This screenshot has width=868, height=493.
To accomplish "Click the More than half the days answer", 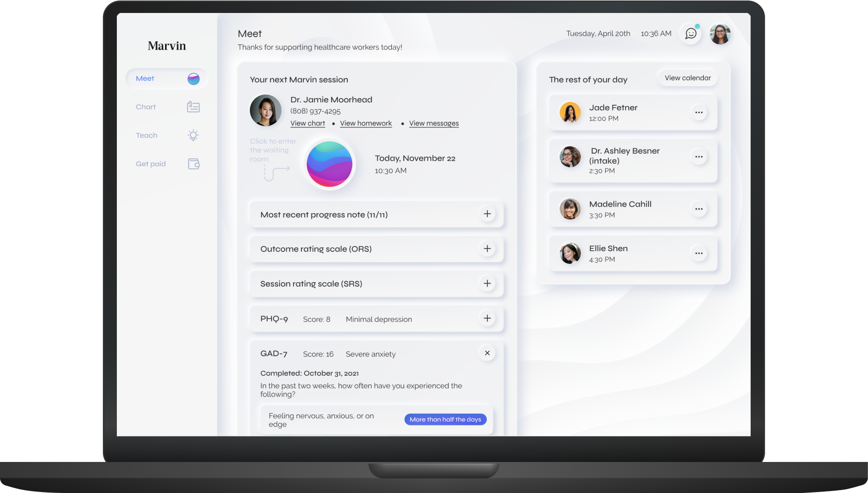I will tap(445, 419).
